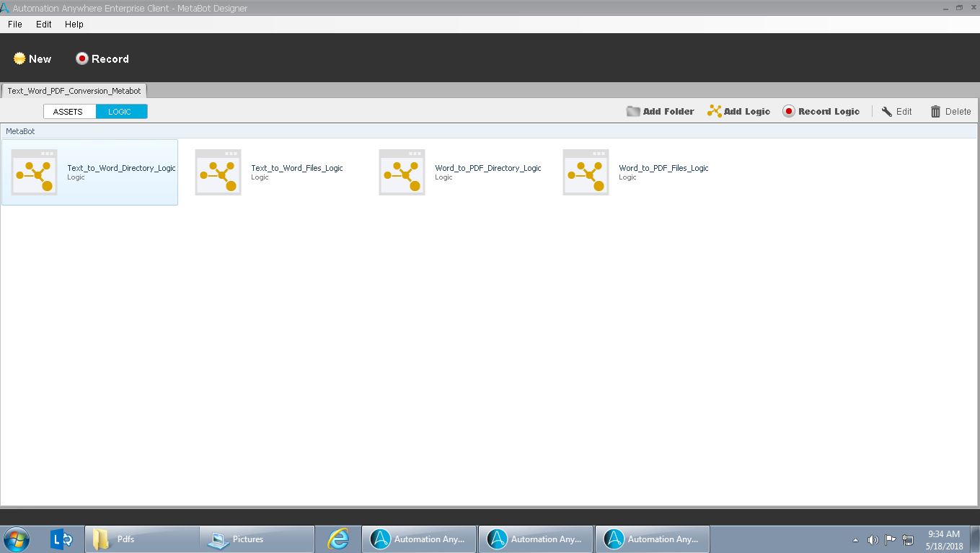Click the Edit wrench button

coord(896,111)
